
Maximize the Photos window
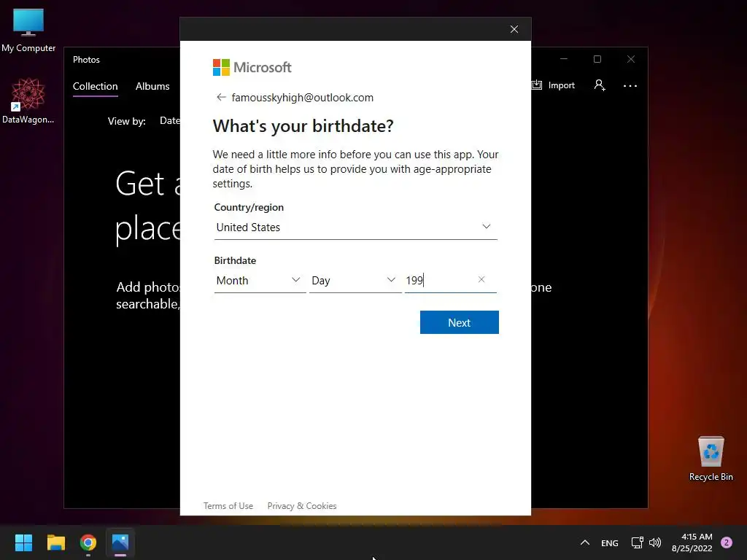tap(597, 59)
